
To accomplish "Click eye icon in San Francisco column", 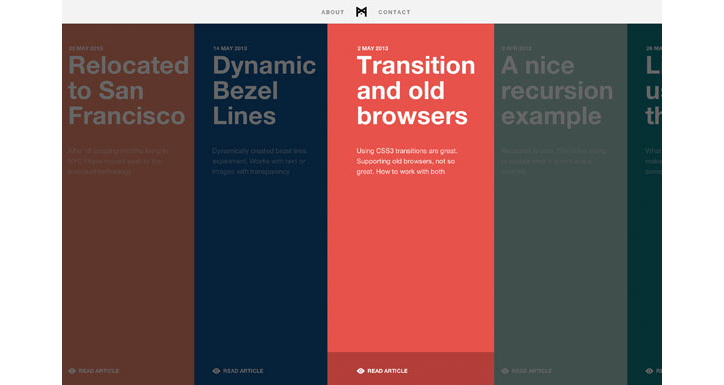I will [72, 371].
